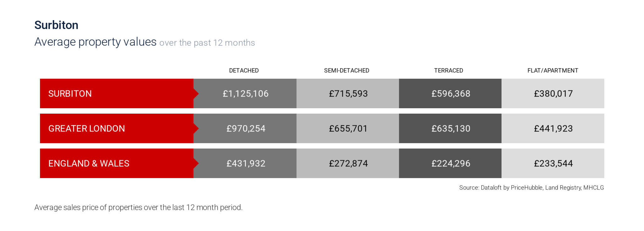The width and height of the screenshot is (644, 231).
Task: Click the Average property values subtitle
Action: pyautogui.click(x=144, y=42)
